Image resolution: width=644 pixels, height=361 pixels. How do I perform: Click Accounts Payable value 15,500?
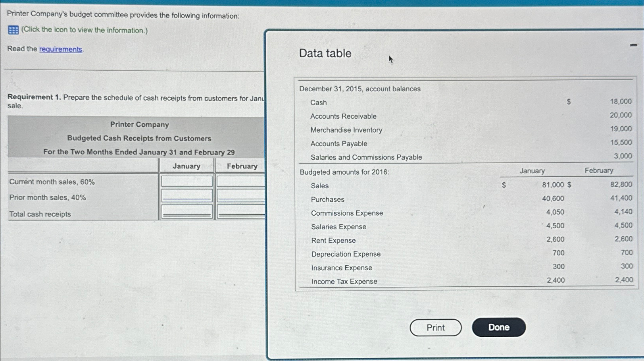(621, 142)
